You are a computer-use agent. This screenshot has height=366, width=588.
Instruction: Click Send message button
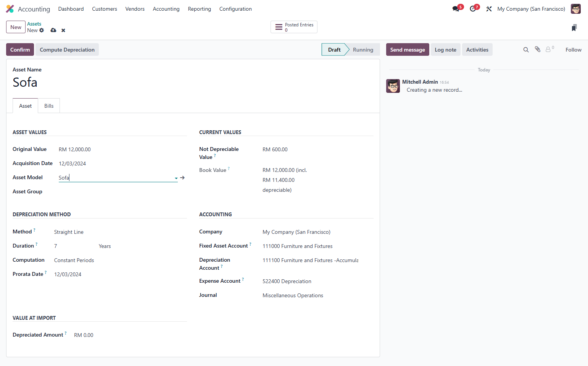pyautogui.click(x=408, y=50)
